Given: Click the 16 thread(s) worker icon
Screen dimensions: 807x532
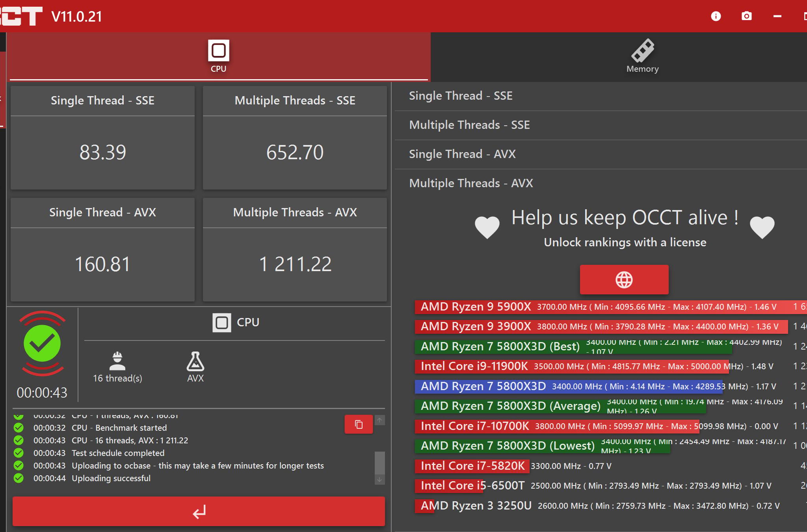Looking at the screenshot, I should pyautogui.click(x=117, y=361).
